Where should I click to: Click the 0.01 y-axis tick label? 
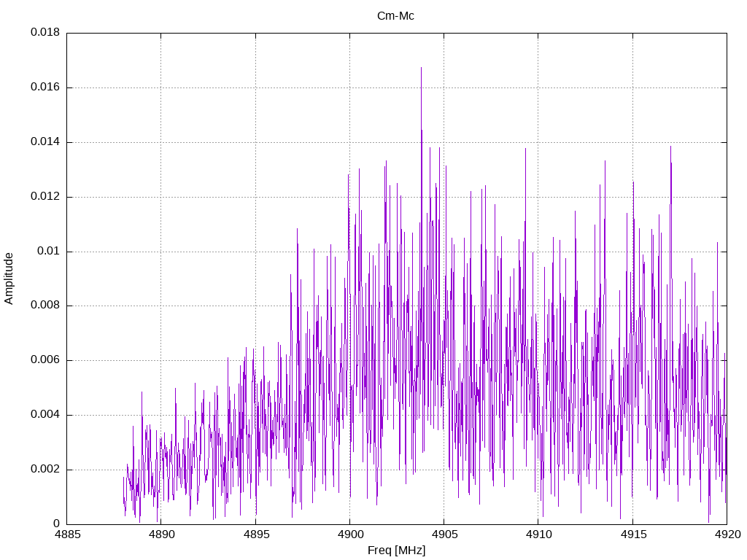(49, 251)
